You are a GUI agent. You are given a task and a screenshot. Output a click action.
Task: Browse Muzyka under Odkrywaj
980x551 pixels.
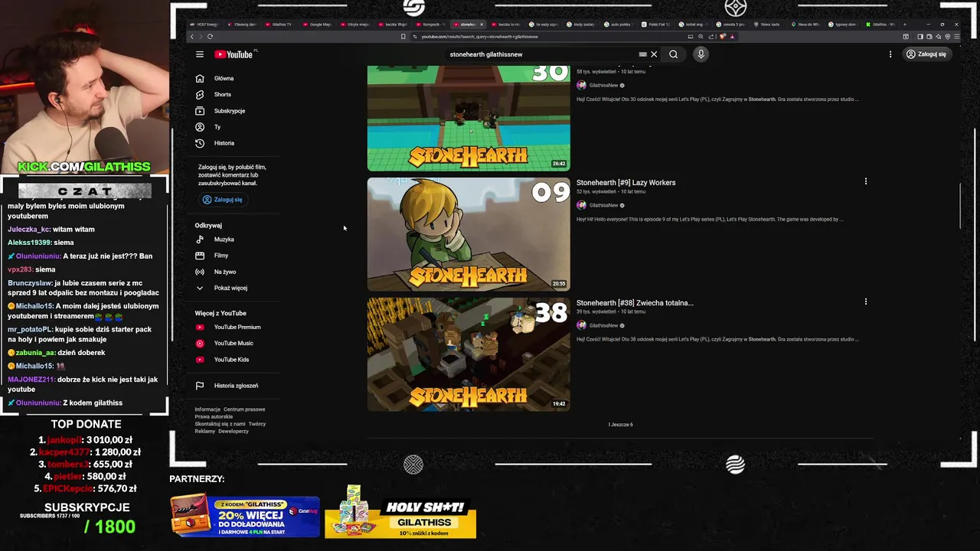tap(226, 240)
